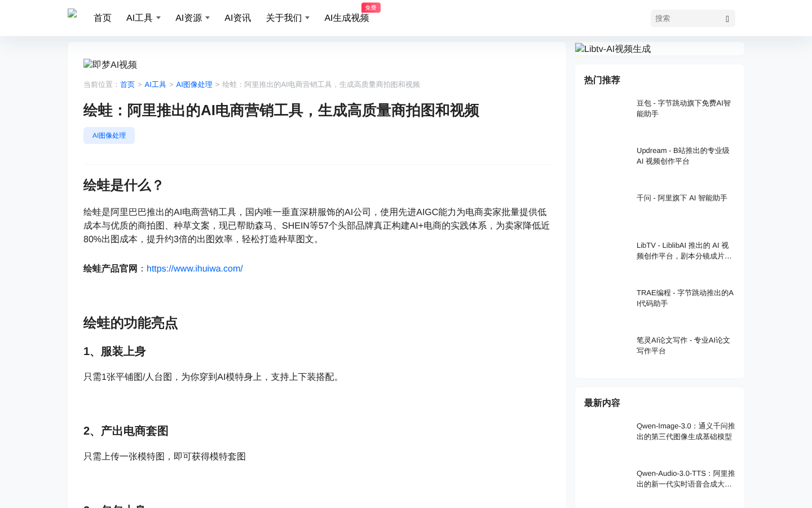Open 豆包 - 字节跳动旗下免费AI智能助手

pos(685,108)
